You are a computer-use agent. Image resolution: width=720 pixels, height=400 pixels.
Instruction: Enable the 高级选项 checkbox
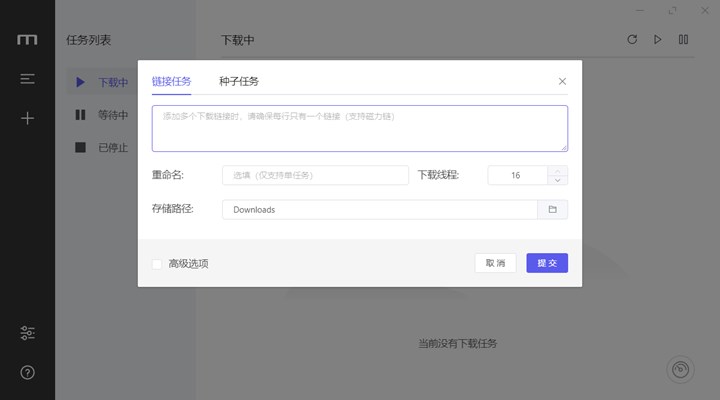click(x=157, y=264)
